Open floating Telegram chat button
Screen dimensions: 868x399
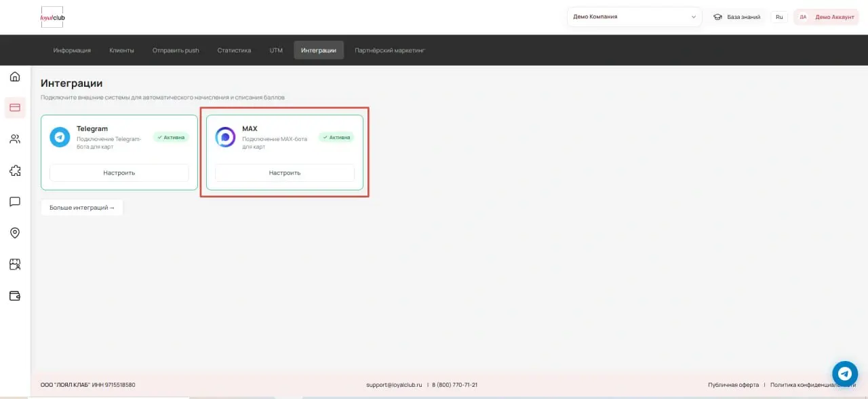tap(845, 373)
